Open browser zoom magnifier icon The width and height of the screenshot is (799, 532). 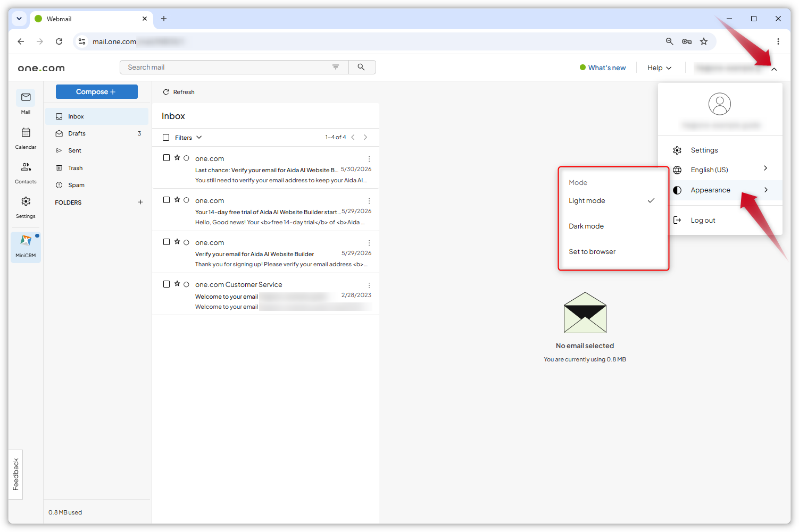(x=670, y=41)
